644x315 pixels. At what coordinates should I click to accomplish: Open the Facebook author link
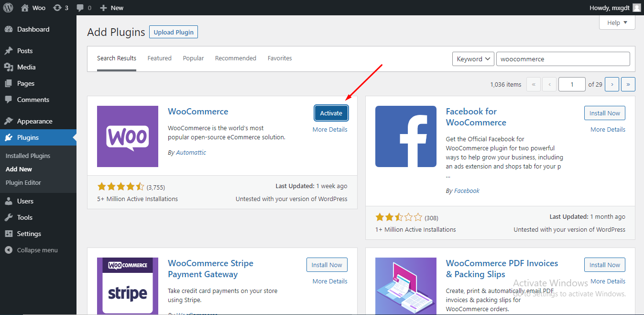pyautogui.click(x=467, y=191)
